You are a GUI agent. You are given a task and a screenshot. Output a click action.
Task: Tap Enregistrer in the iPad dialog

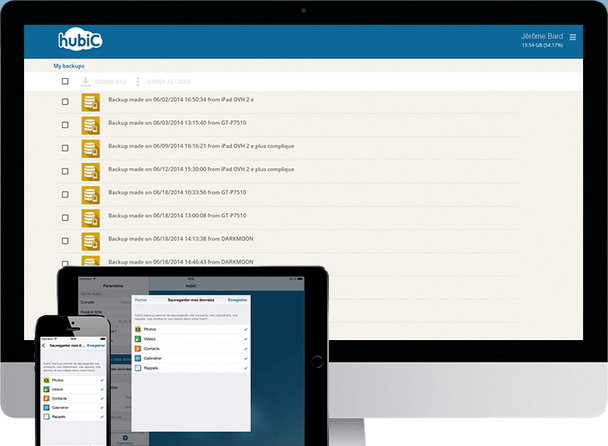coord(238,299)
